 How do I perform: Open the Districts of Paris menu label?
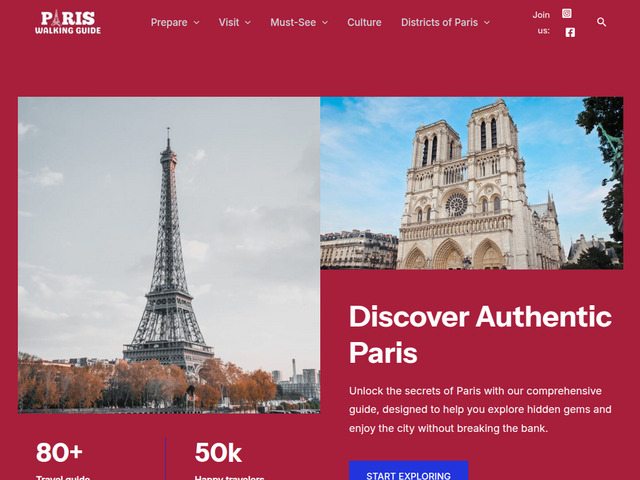coord(439,22)
